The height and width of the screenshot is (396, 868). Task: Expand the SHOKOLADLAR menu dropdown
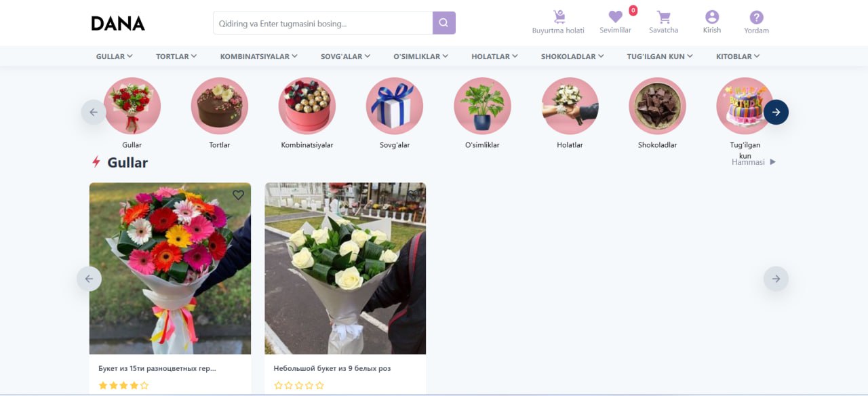[572, 56]
